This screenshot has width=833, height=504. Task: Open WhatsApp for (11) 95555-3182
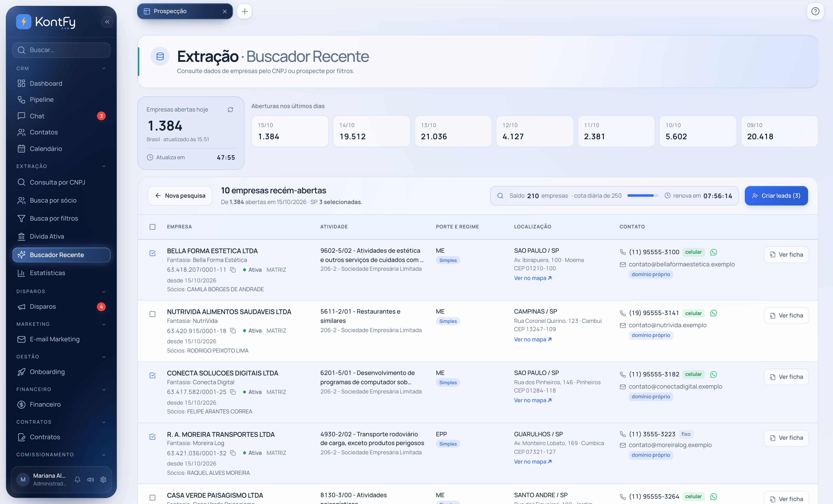coord(713,374)
